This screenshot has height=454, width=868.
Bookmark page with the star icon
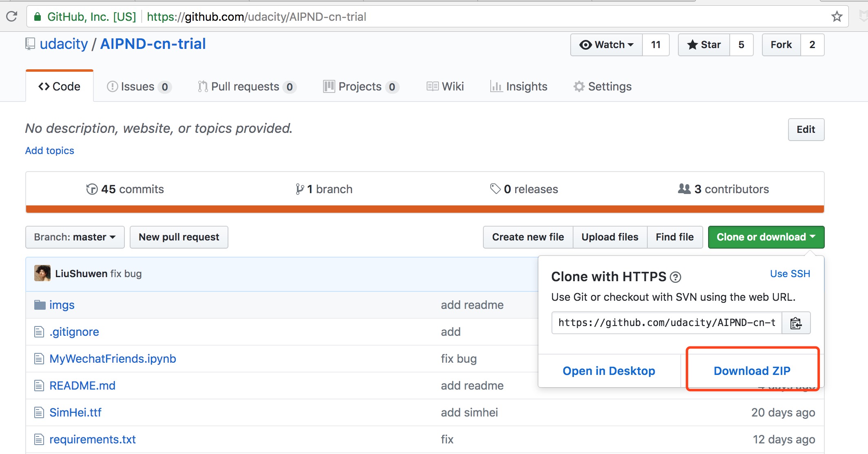837,17
